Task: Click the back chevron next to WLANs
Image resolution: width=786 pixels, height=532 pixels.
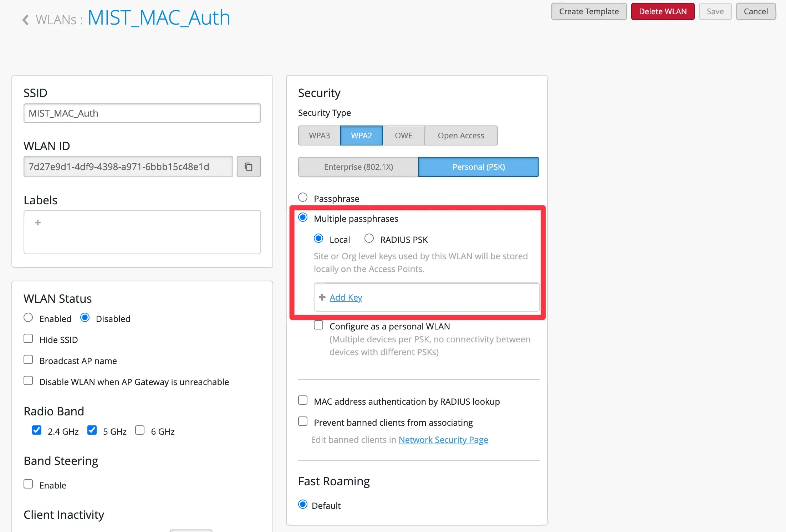Action: (25, 20)
